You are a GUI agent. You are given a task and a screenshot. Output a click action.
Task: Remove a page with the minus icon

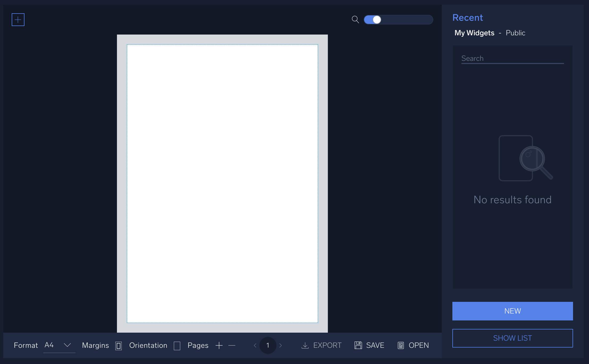point(232,345)
